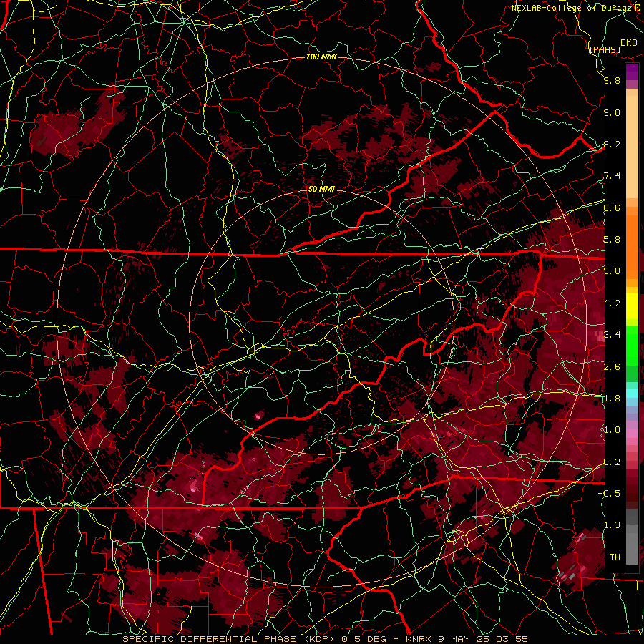Click the 9.8 scale value
This screenshot has width=644, height=644.
pos(612,81)
